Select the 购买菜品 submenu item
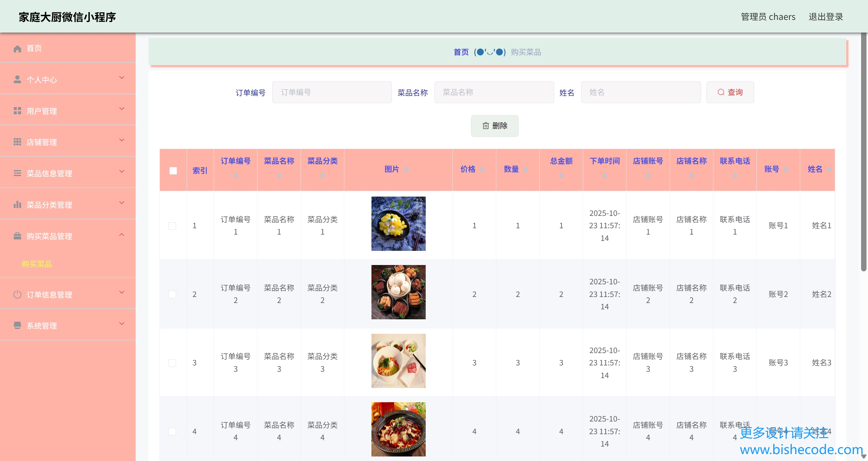This screenshot has height=461, width=868. pos(37,264)
